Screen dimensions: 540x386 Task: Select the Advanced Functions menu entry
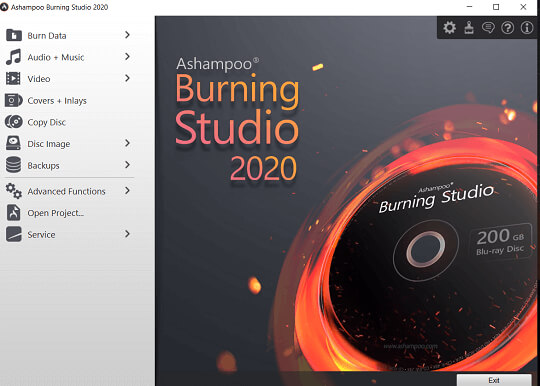(x=69, y=191)
